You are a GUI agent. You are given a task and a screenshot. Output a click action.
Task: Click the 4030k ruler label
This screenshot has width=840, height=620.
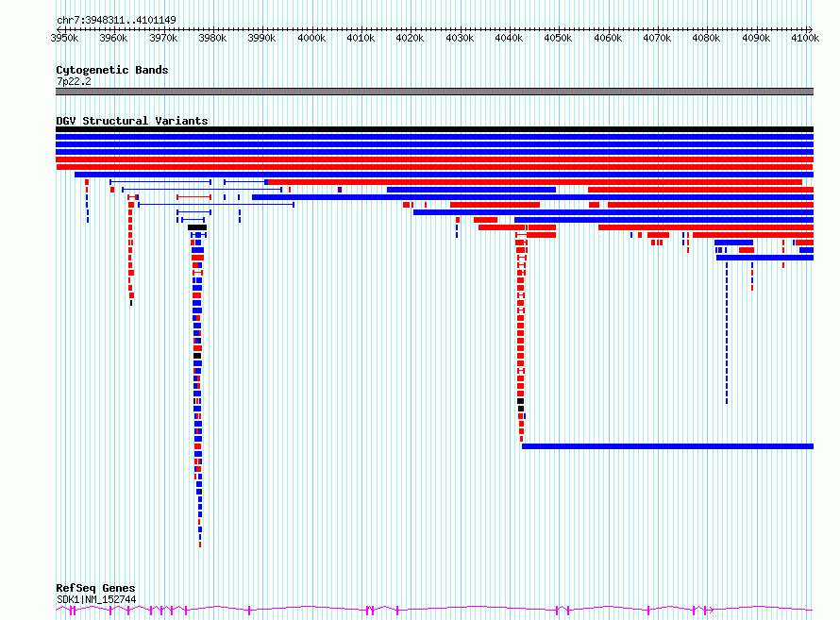[x=460, y=38]
